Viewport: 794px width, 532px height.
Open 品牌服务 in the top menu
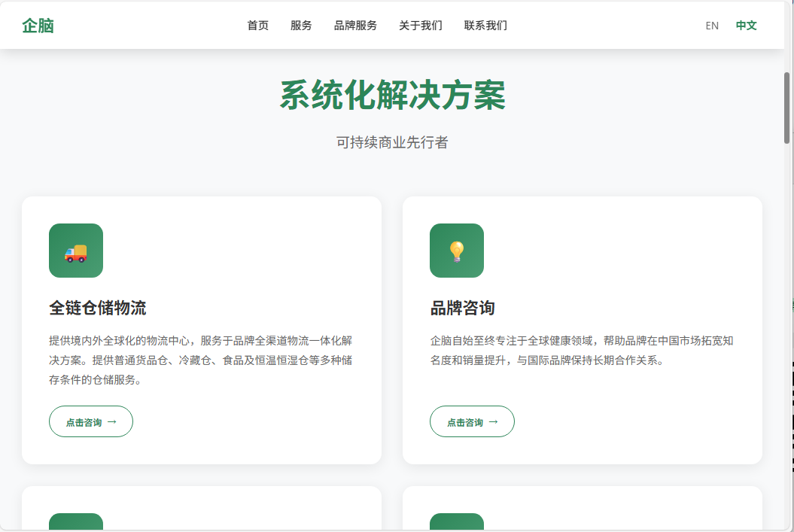point(355,26)
